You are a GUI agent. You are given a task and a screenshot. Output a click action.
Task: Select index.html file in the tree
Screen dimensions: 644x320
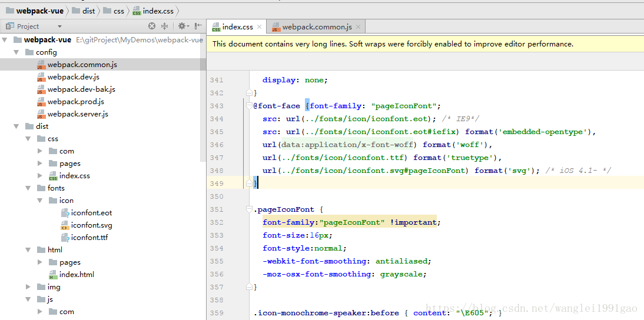pos(77,275)
